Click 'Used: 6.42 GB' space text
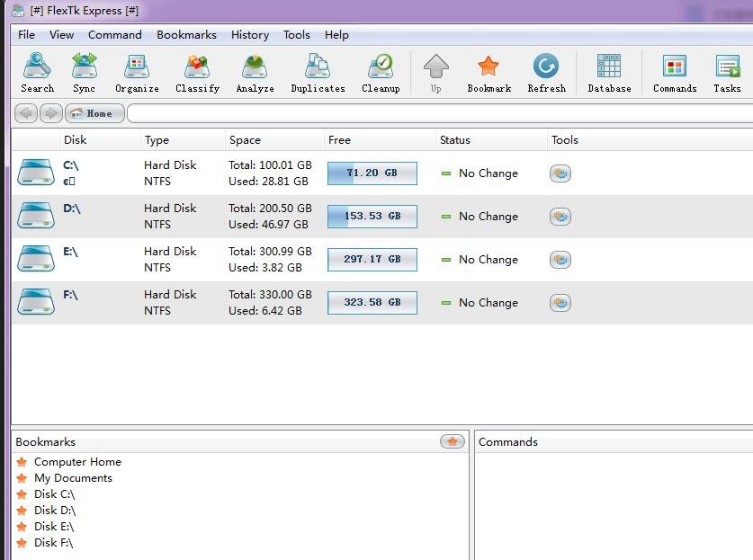The height and width of the screenshot is (560, 753). click(265, 311)
